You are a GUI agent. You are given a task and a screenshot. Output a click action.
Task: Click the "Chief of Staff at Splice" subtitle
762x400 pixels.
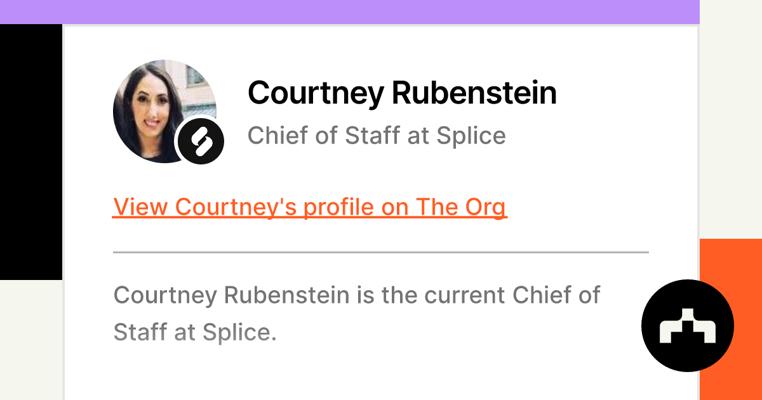[x=376, y=135]
